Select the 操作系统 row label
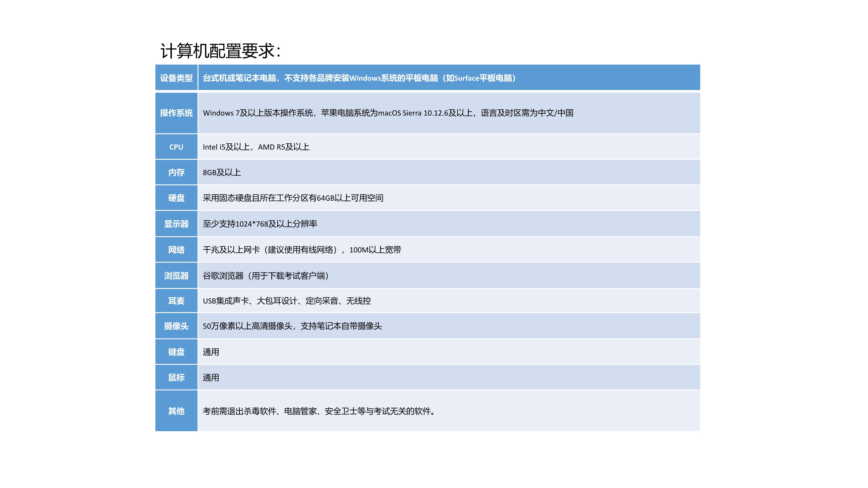Image resolution: width=868 pixels, height=488 pixels. 176,113
